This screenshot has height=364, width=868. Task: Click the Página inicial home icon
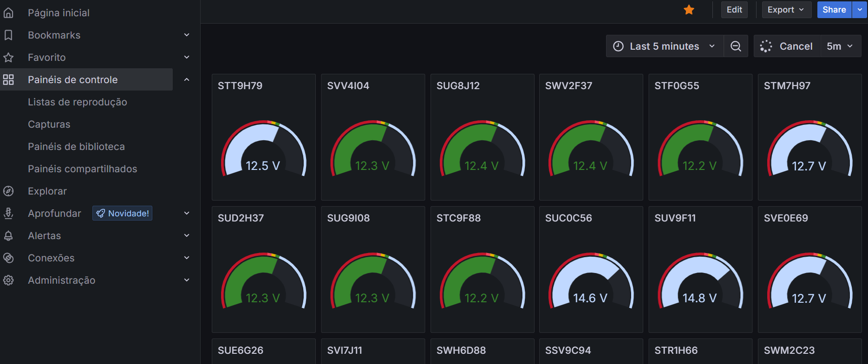point(8,13)
